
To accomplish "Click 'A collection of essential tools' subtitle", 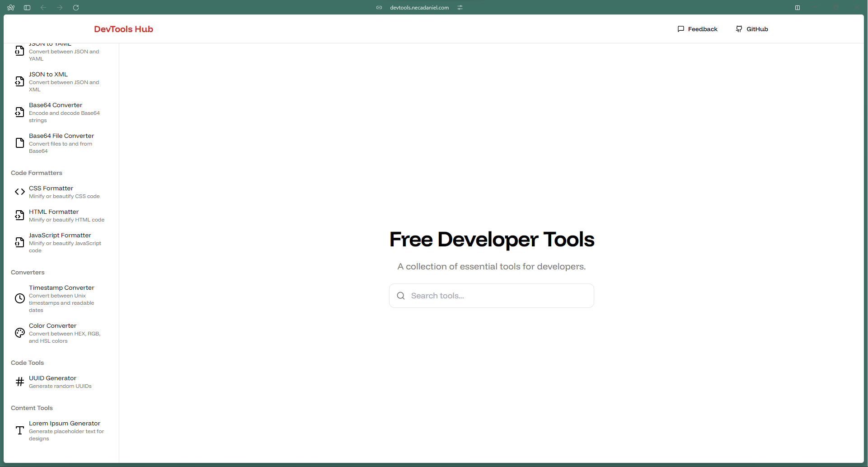I will point(492,266).
